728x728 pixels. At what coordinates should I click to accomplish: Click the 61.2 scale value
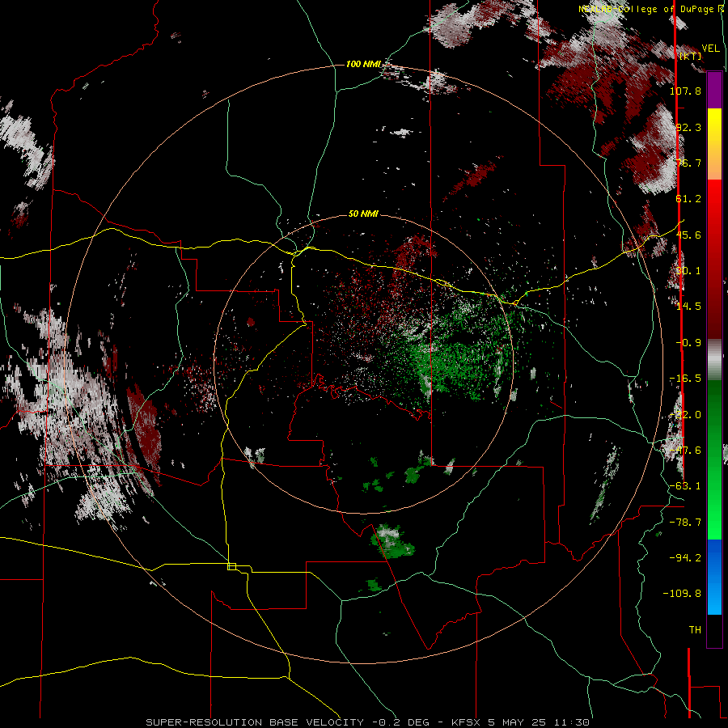coord(688,199)
